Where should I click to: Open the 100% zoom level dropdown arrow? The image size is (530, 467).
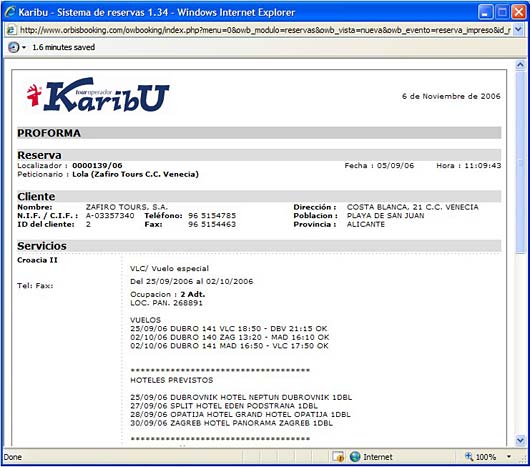coord(508,457)
